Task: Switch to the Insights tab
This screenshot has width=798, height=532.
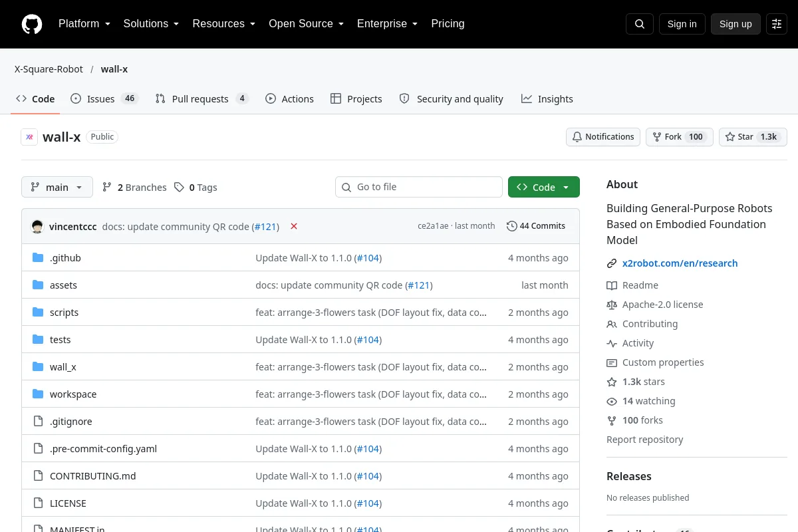Action: pyautogui.click(x=547, y=98)
